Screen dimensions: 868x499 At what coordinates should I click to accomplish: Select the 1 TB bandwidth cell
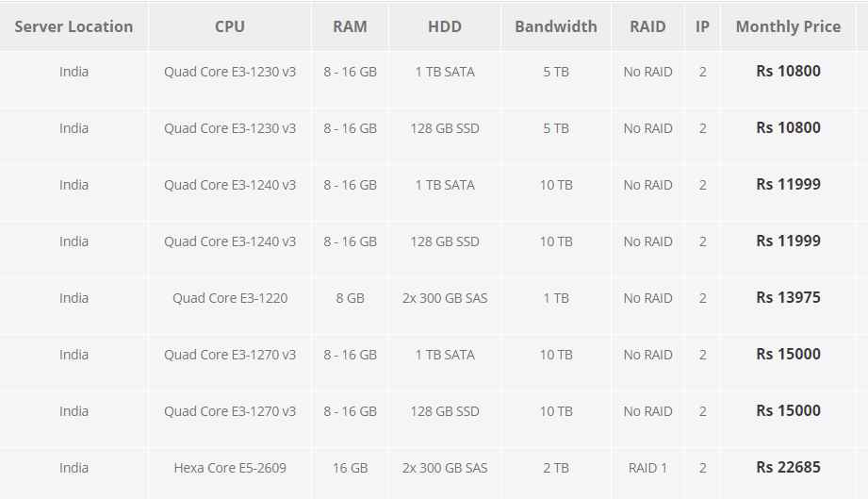[x=556, y=298]
